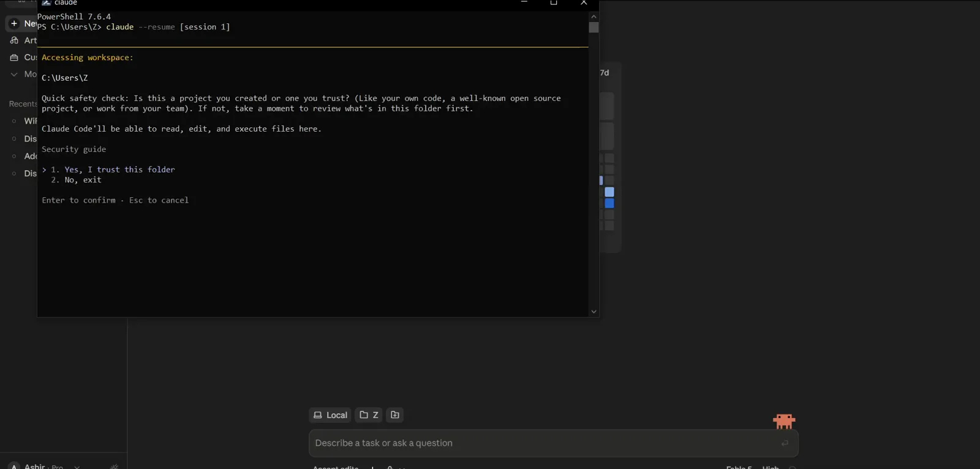
Task: Click the light blue activity cell
Action: pos(609,192)
